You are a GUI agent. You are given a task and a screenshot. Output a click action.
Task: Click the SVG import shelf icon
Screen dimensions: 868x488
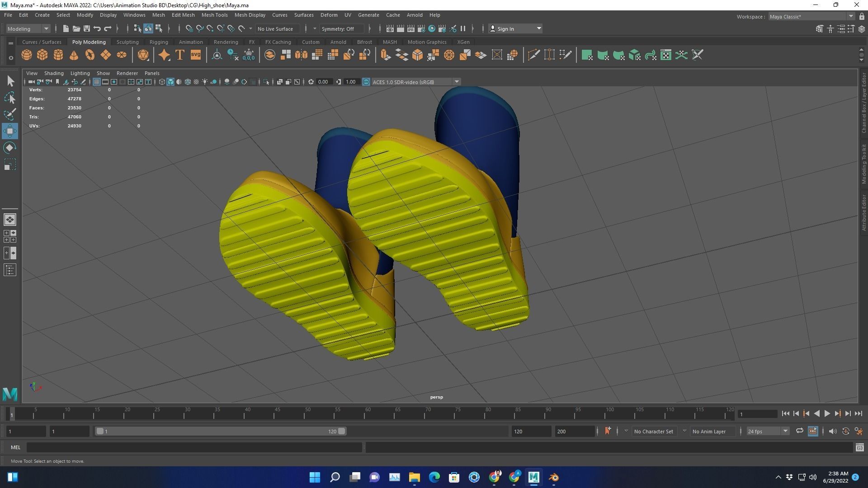coord(195,55)
